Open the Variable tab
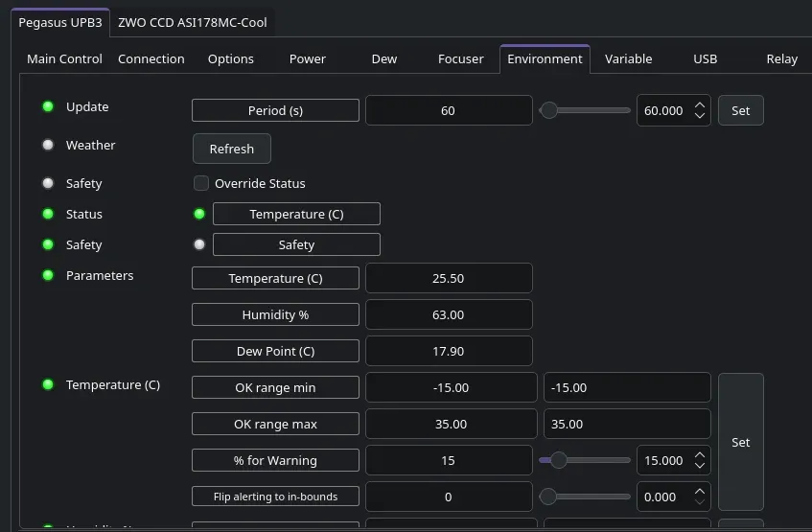Image resolution: width=812 pixels, height=532 pixels. [629, 59]
